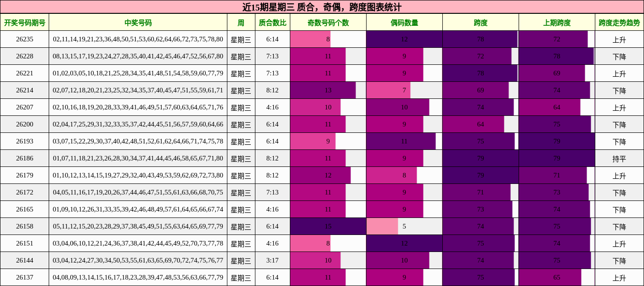Click the span bar showing 64 in row 26200
Viewport: 644px width, 286px height.
coord(474,124)
